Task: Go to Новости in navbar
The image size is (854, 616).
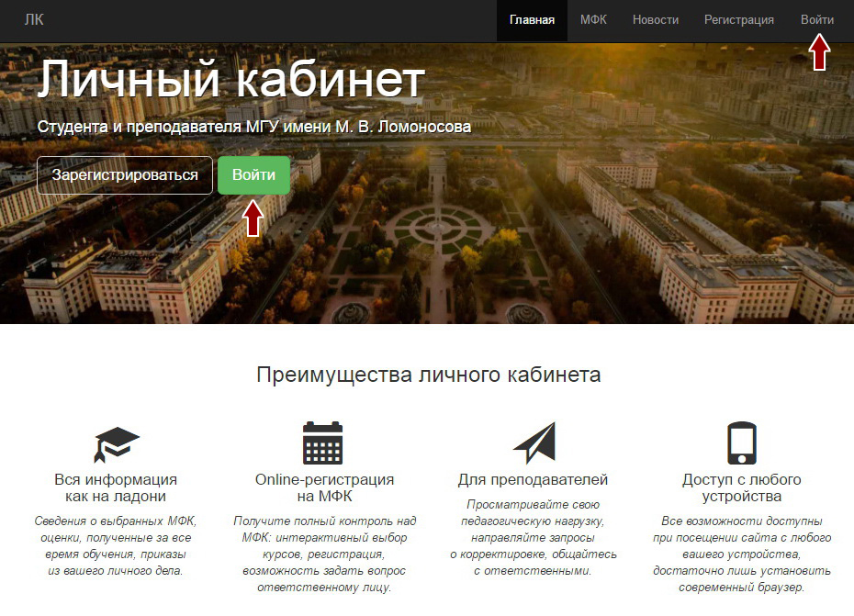Action: tap(656, 20)
